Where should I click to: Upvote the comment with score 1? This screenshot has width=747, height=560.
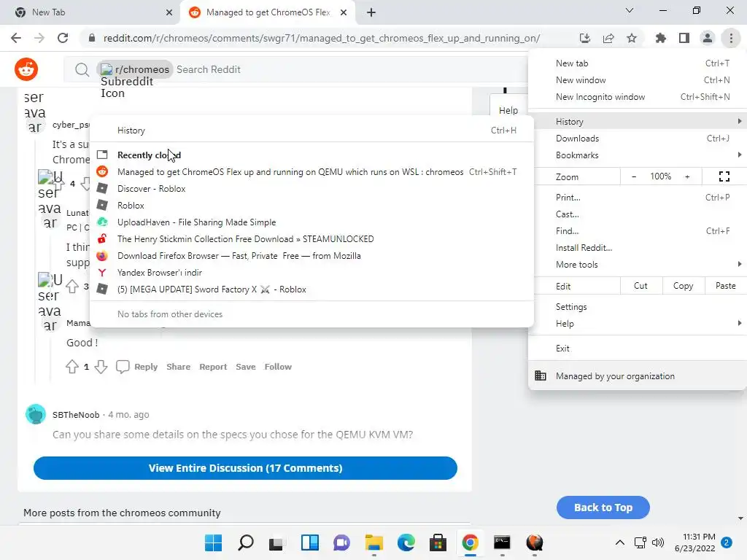(x=72, y=367)
